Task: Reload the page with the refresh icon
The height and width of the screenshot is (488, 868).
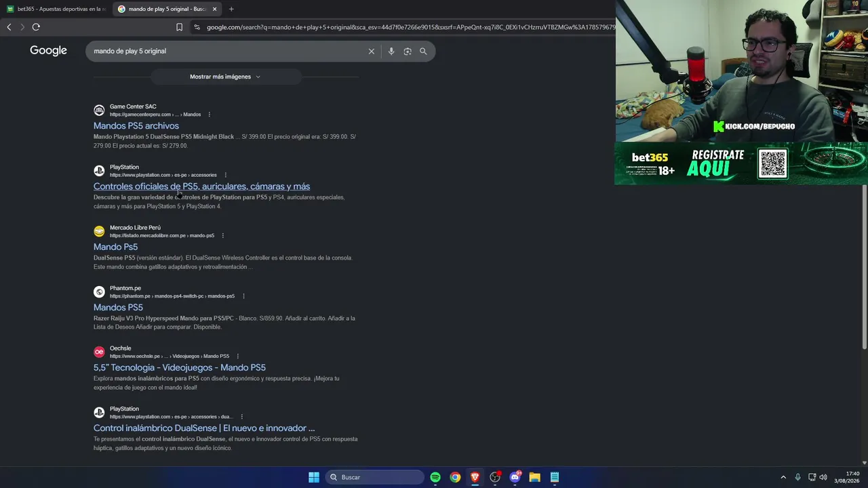Action: 36,27
